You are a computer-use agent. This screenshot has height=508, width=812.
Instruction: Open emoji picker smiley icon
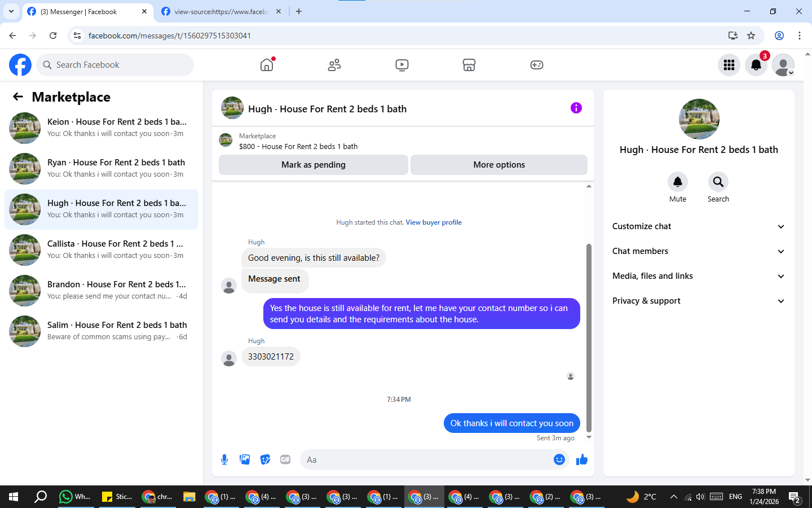(559, 459)
